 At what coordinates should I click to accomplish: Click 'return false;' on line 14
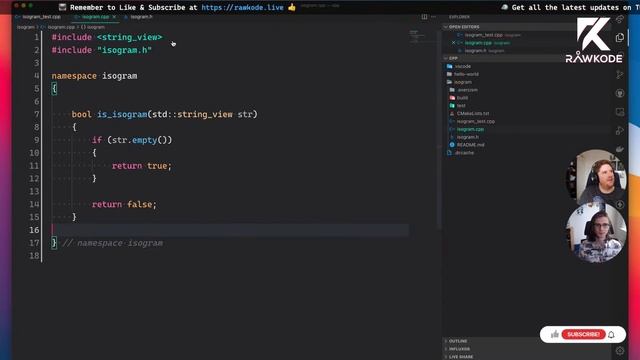pyautogui.click(x=124, y=204)
